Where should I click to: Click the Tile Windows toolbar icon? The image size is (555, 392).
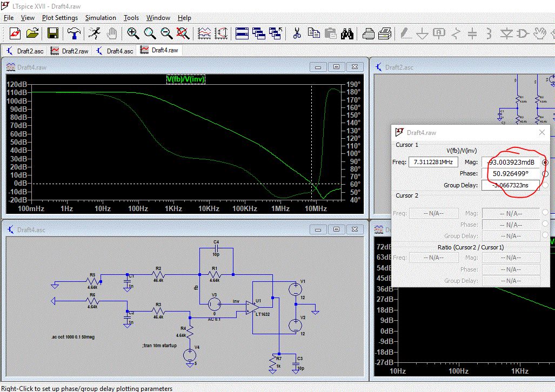(241, 33)
